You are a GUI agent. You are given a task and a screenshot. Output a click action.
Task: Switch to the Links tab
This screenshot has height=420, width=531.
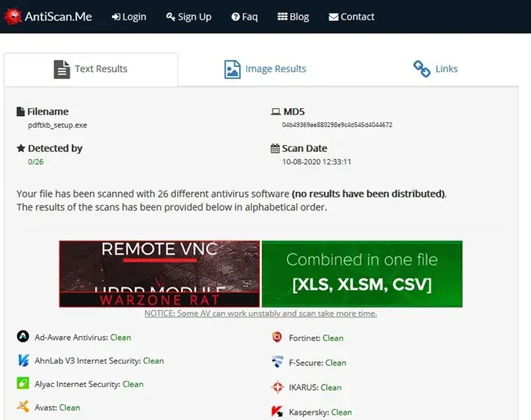point(435,69)
